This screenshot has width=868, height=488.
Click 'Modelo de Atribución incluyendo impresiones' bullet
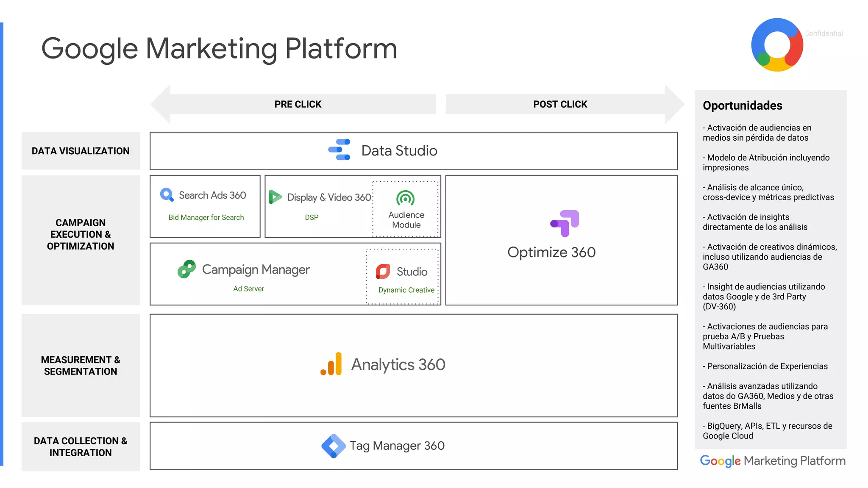click(x=766, y=163)
